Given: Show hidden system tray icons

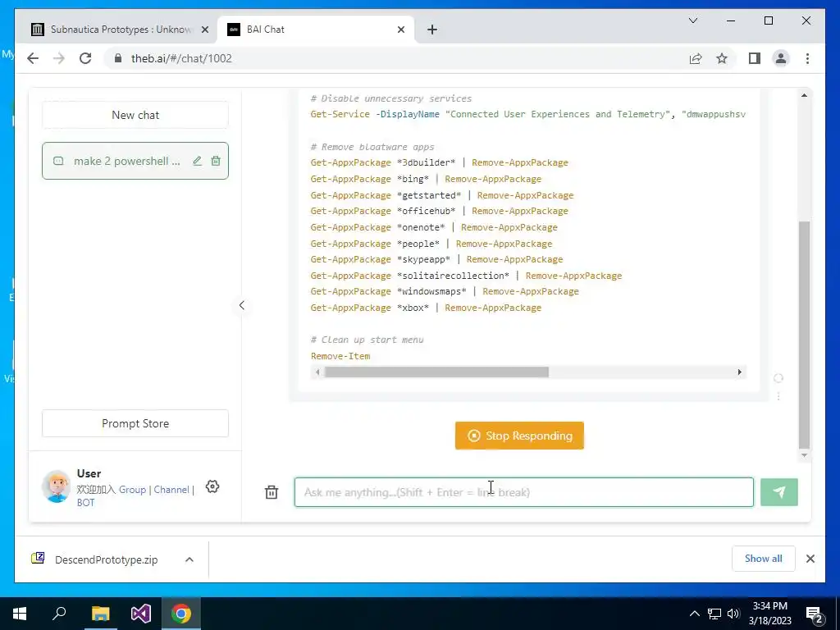Looking at the screenshot, I should click(694, 614).
